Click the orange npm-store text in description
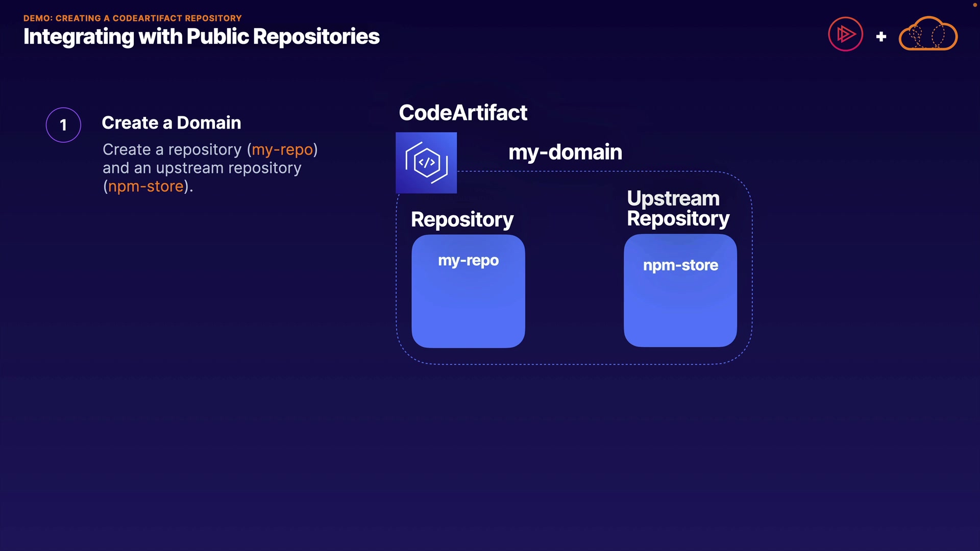Viewport: 980px width, 551px height. [x=145, y=186]
